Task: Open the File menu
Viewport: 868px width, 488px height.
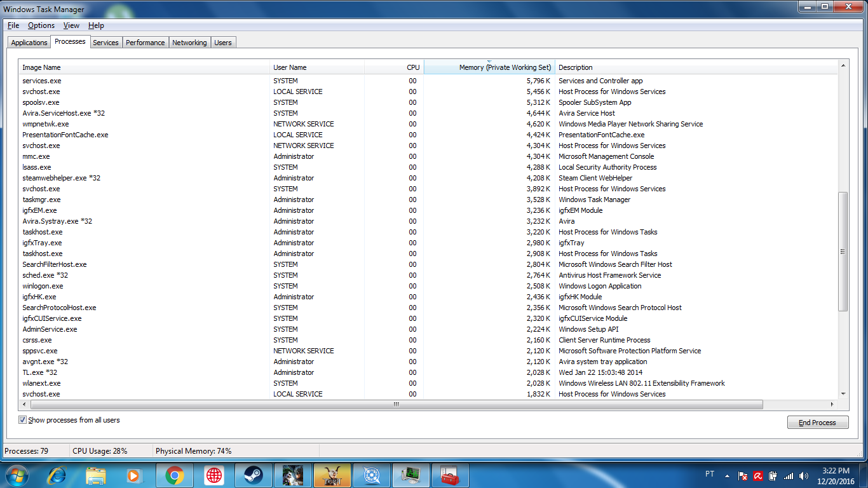Action: pyautogui.click(x=13, y=25)
